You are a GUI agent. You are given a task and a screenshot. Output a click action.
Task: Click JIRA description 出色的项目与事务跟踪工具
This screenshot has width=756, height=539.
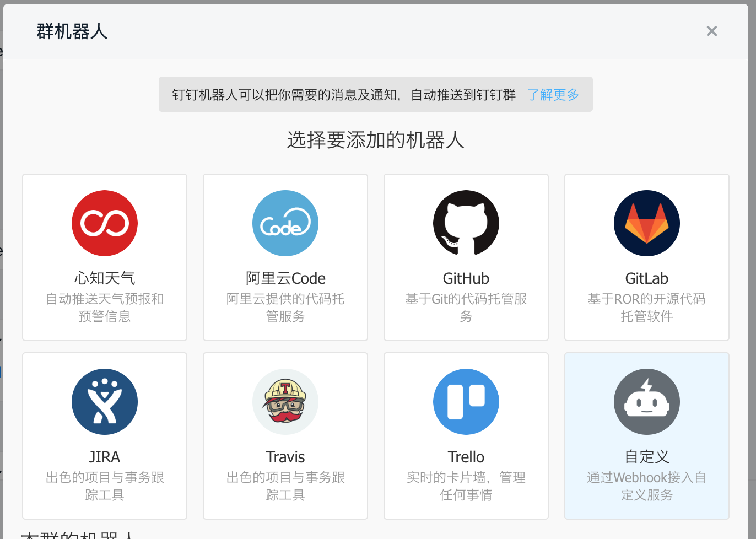105,486
